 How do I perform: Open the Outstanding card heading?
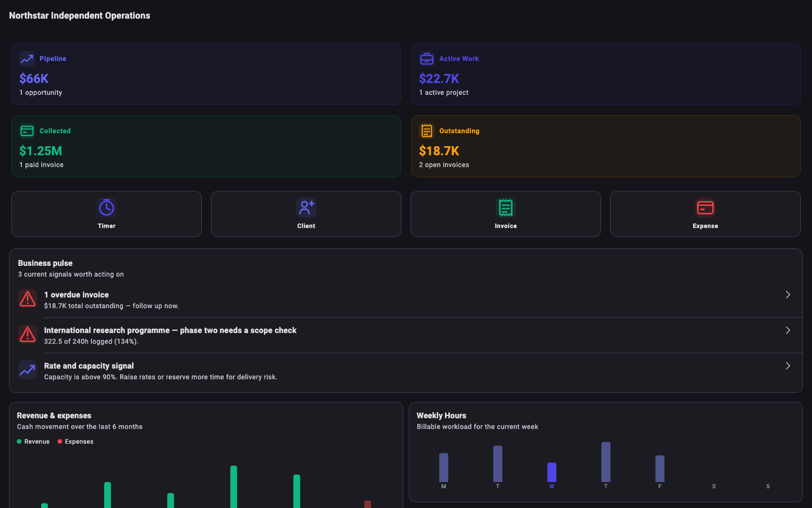(x=460, y=131)
